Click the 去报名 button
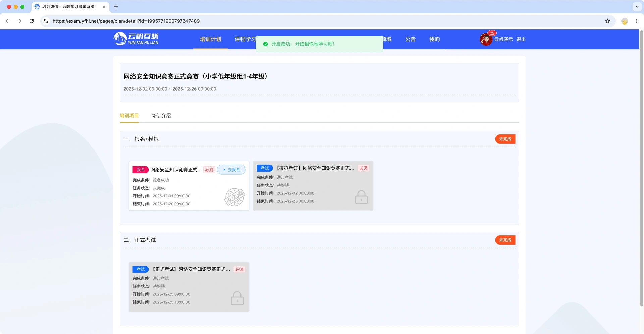The width and height of the screenshot is (644, 334). coord(231,170)
